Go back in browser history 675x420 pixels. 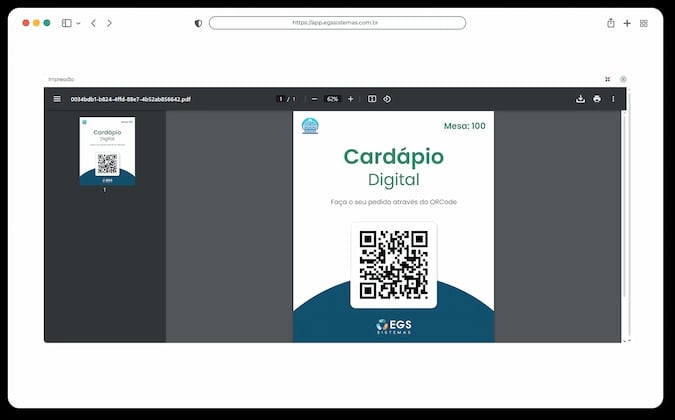click(x=93, y=23)
